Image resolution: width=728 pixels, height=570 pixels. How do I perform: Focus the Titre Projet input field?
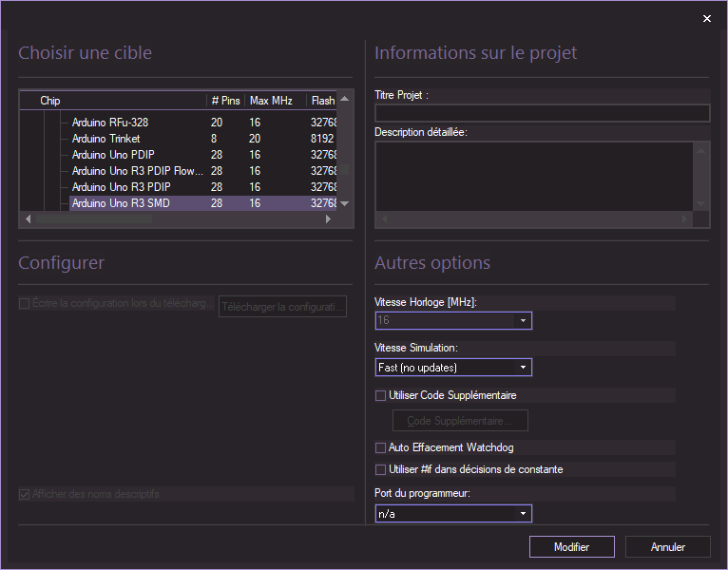(543, 113)
